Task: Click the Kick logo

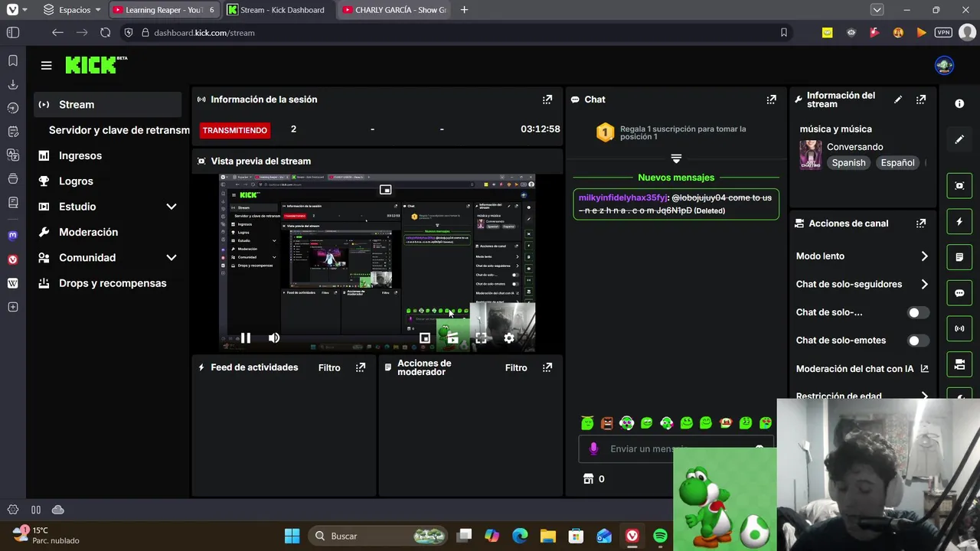Action: (x=96, y=65)
